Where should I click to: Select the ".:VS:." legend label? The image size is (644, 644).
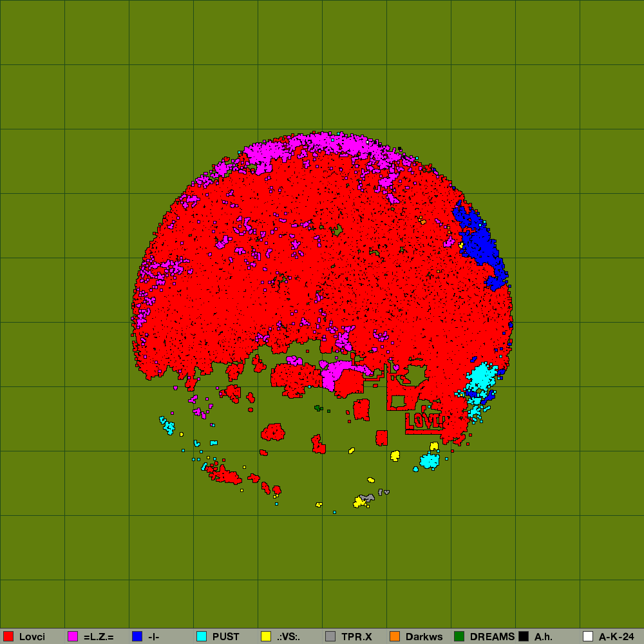pyautogui.click(x=289, y=637)
